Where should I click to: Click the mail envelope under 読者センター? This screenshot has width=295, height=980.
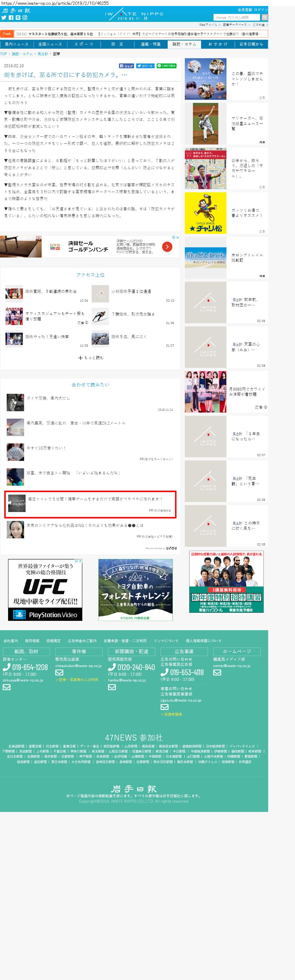click(x=7, y=687)
